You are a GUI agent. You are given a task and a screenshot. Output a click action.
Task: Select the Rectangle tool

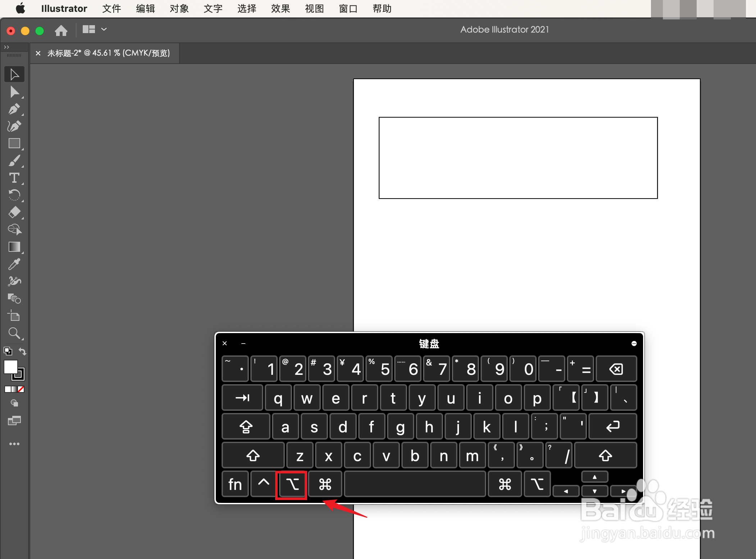[14, 143]
